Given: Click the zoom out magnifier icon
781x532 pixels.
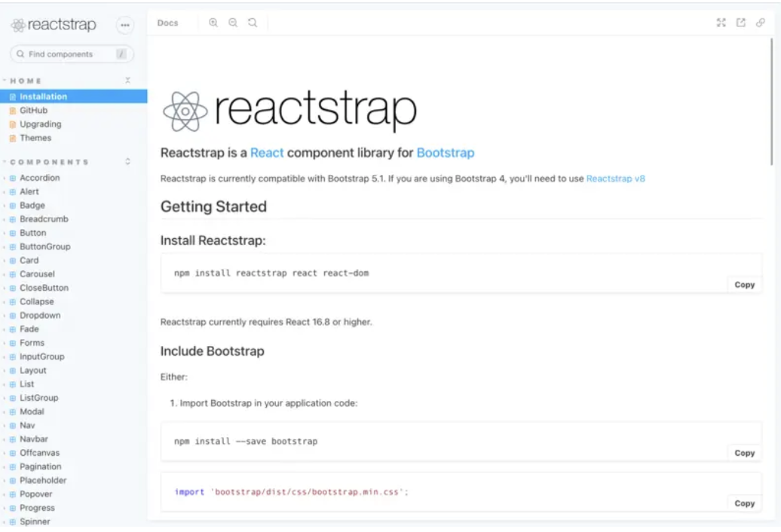Looking at the screenshot, I should click(233, 23).
